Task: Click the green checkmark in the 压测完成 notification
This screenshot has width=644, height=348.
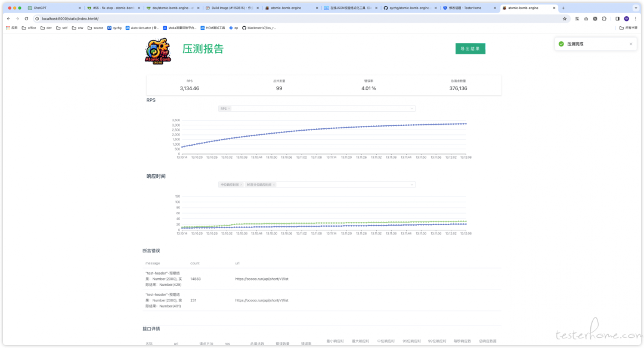Action: (x=561, y=44)
